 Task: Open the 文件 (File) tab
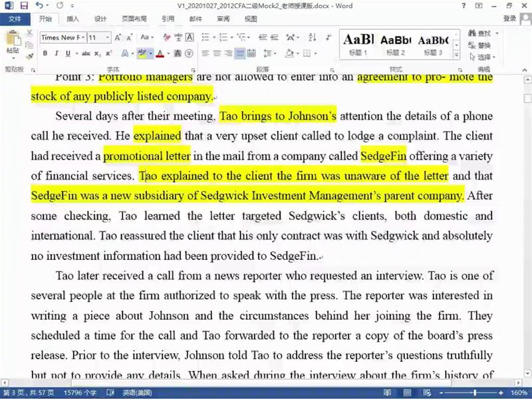(15, 19)
